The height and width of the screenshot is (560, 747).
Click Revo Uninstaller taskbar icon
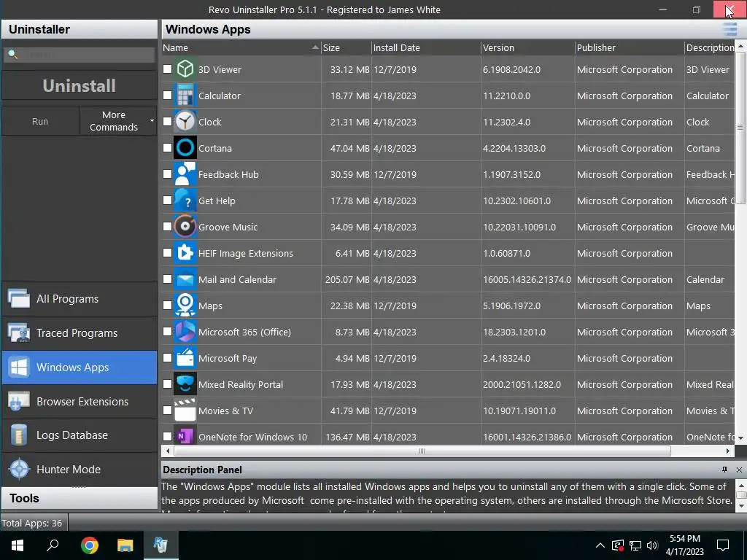coord(160,545)
